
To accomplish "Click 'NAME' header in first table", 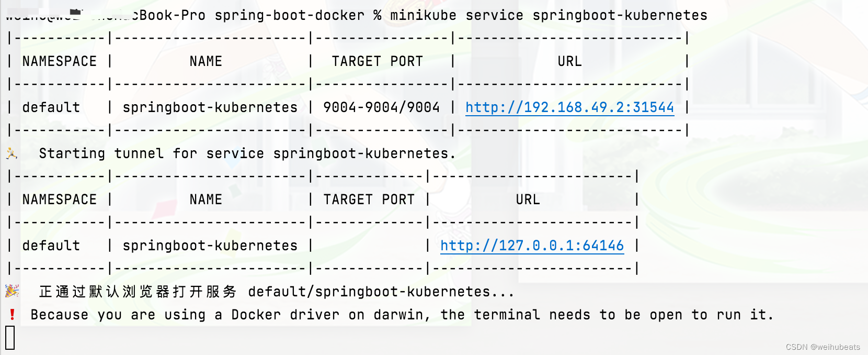I will pos(205,61).
